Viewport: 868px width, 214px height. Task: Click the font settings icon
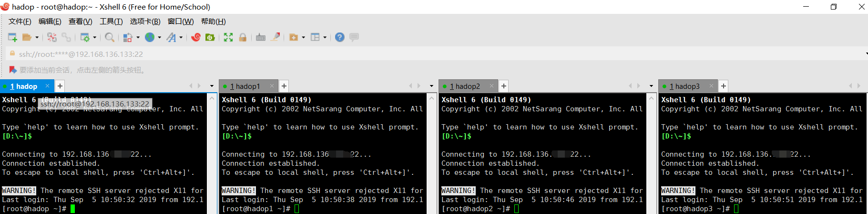pos(171,37)
